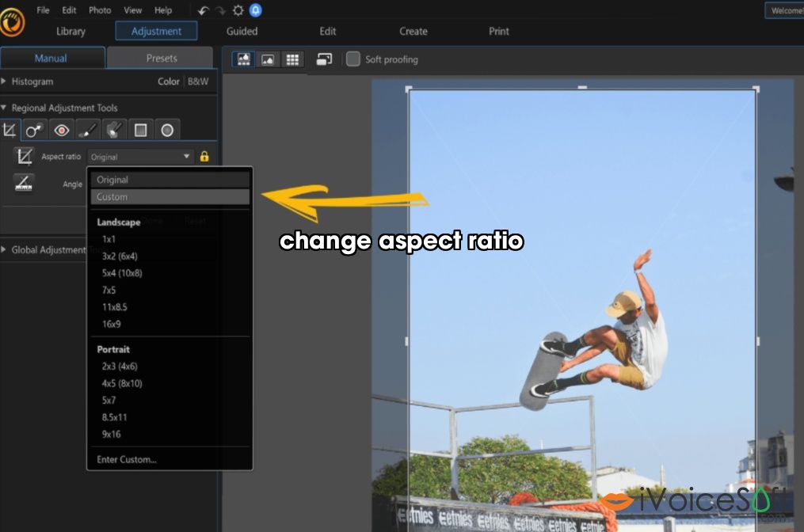Viewport: 804px width, 532px height.
Task: Enable the Soft proofing checkbox
Action: pyautogui.click(x=352, y=59)
